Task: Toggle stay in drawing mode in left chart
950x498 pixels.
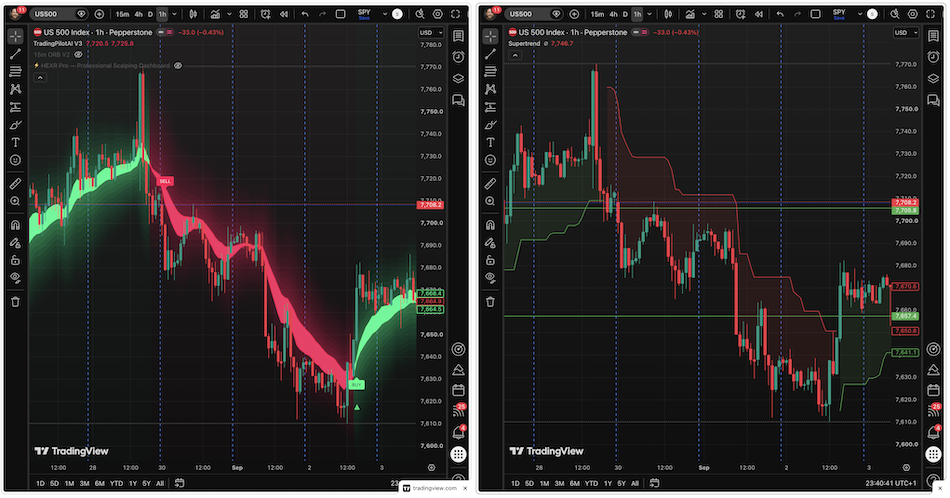Action: coord(15,242)
